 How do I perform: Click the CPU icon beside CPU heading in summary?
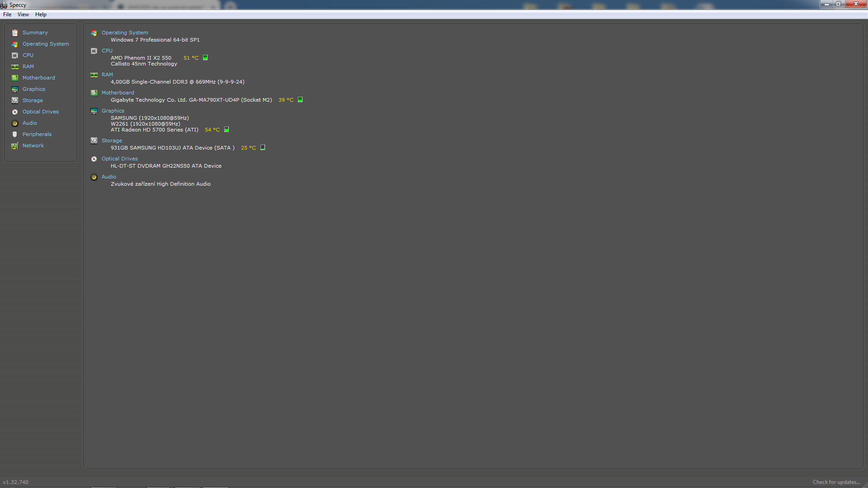tap(94, 51)
